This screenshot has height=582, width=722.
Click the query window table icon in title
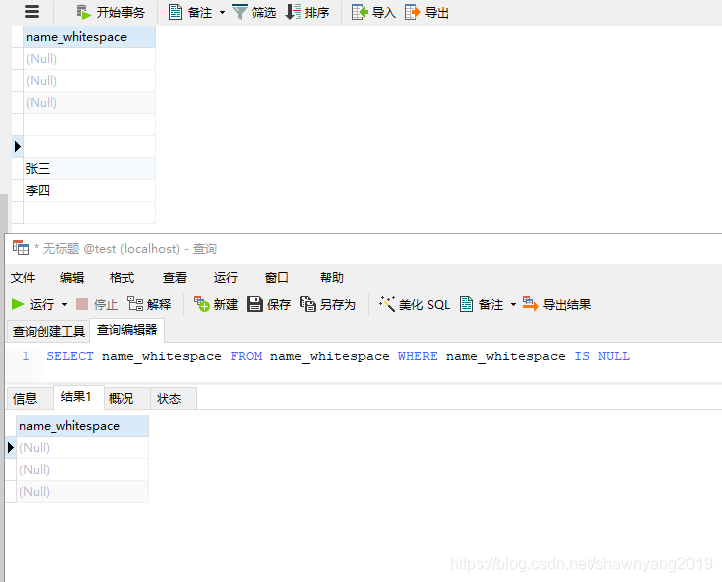pos(21,248)
